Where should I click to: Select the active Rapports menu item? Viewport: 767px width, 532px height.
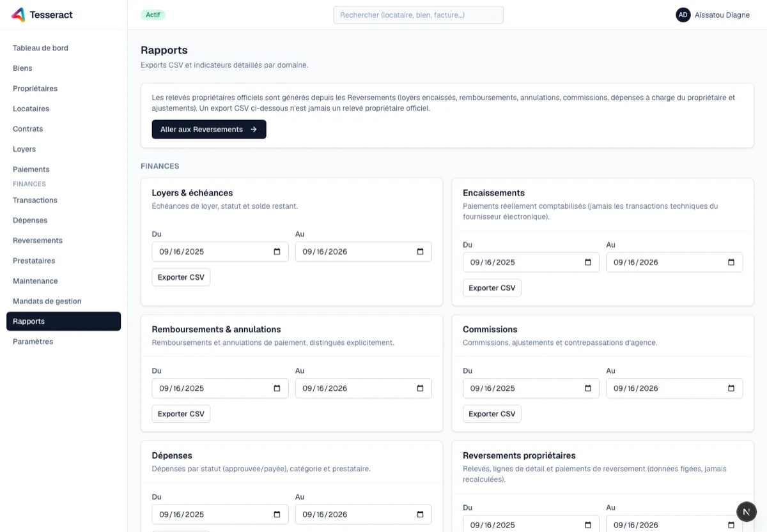[x=63, y=321]
